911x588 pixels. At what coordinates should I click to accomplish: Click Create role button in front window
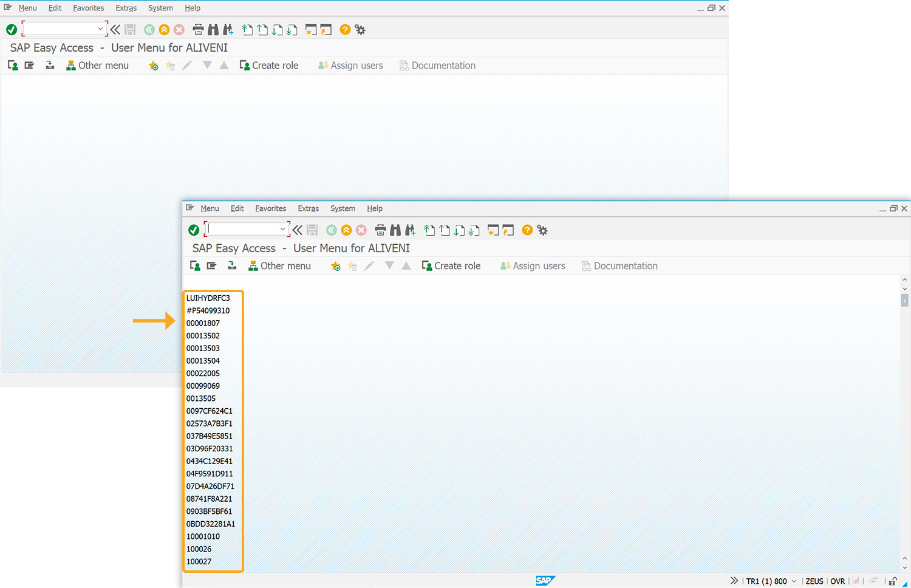451,266
